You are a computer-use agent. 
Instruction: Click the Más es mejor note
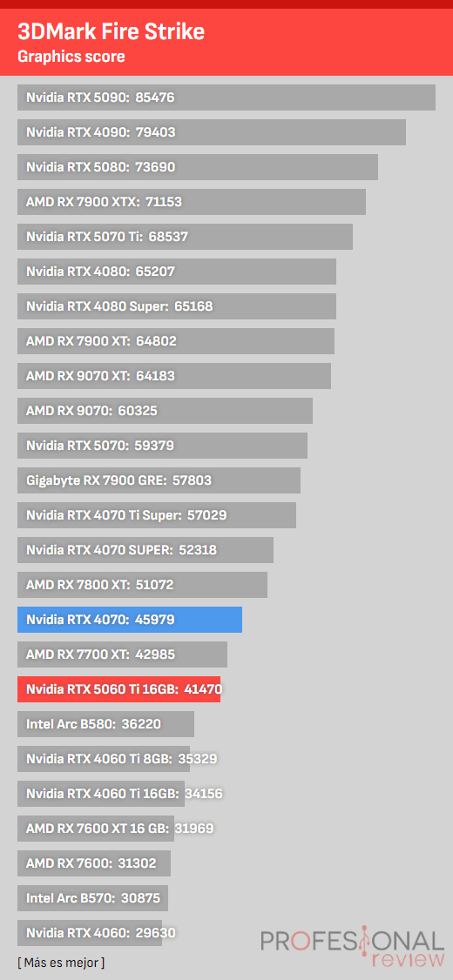tap(61, 963)
